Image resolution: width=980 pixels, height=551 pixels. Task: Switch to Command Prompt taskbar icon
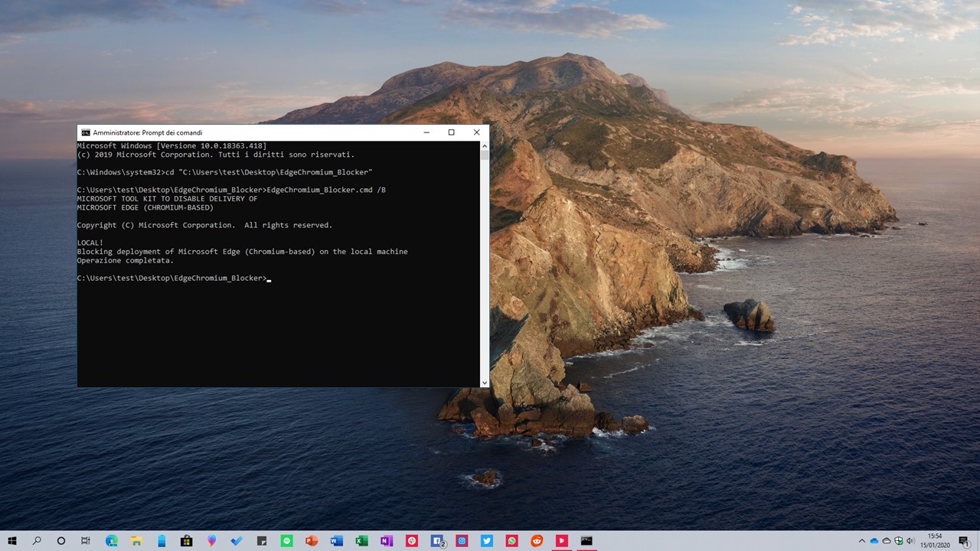[586, 540]
